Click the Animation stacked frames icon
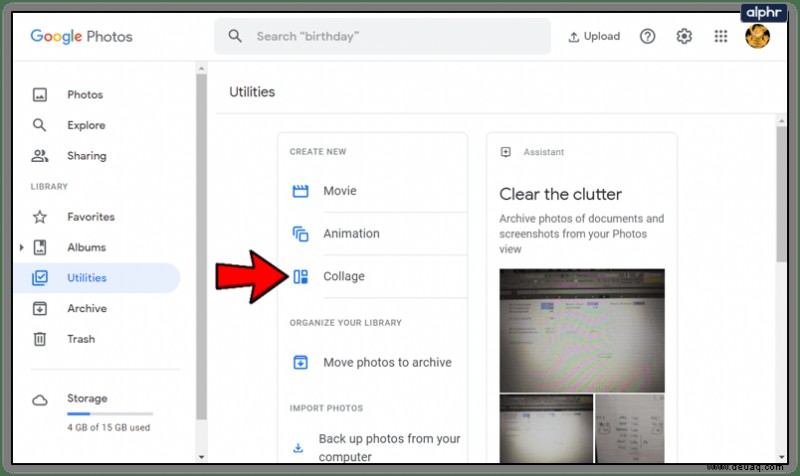The width and height of the screenshot is (800, 476). pos(301,234)
